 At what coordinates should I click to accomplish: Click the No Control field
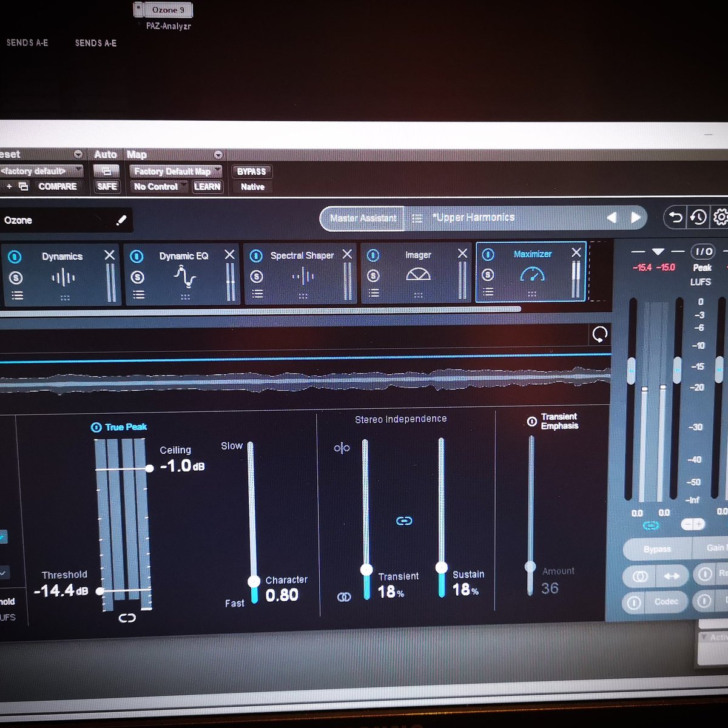[x=159, y=187]
